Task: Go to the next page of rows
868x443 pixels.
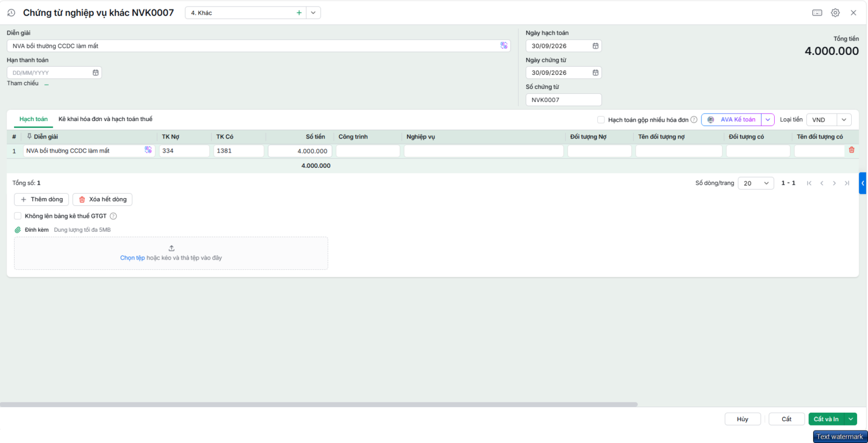Action: coord(834,183)
